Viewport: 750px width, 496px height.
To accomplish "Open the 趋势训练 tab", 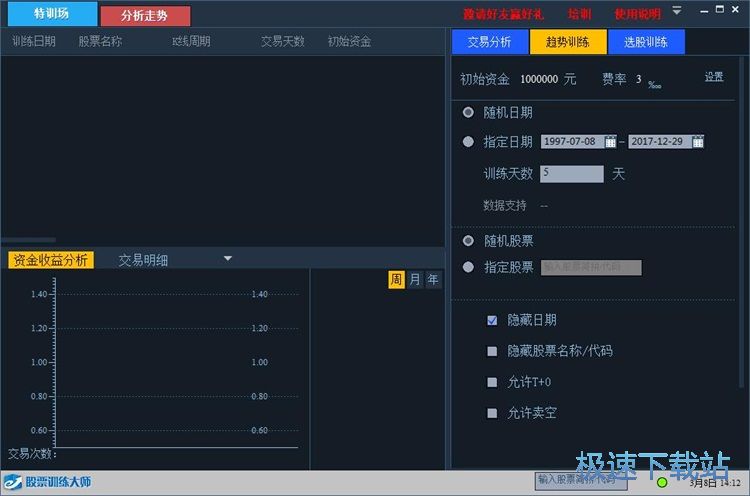I will click(x=568, y=42).
